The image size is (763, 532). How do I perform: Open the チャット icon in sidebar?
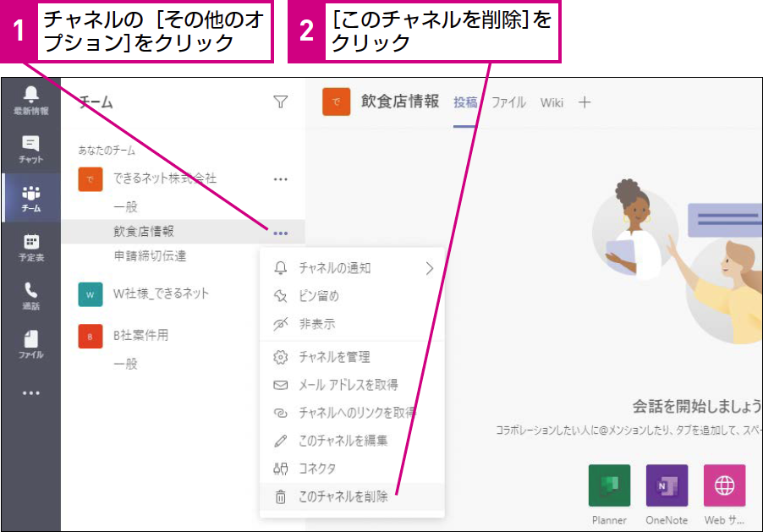click(30, 149)
